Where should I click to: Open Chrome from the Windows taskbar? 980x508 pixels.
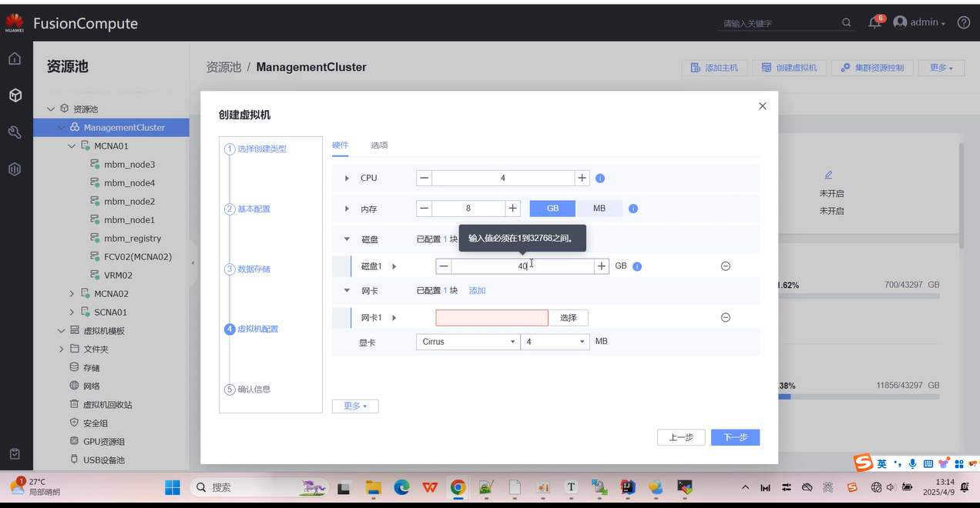pos(458,487)
